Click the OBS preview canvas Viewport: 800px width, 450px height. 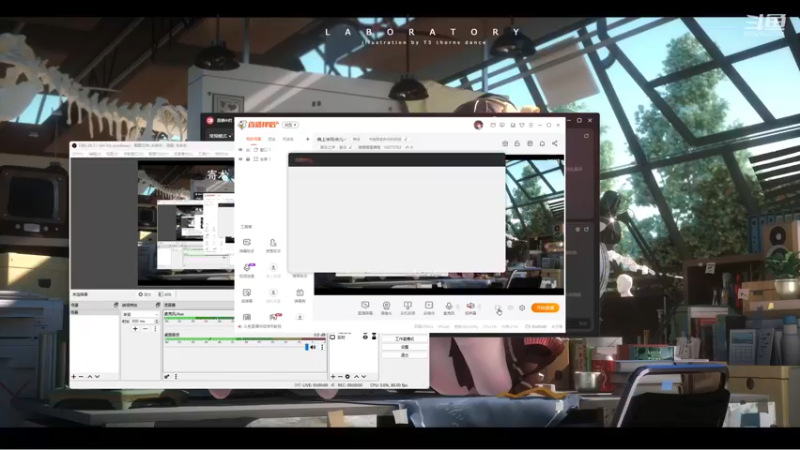(x=186, y=223)
